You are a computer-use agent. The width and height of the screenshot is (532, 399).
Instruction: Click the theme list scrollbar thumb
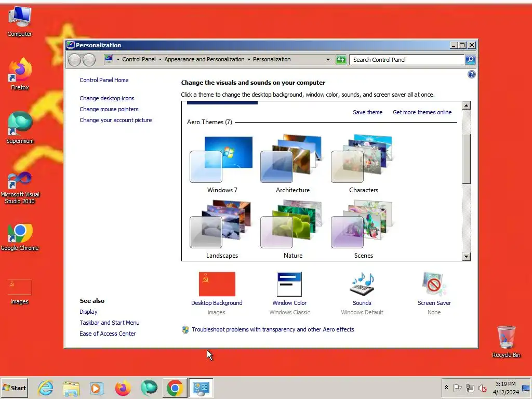click(x=467, y=159)
